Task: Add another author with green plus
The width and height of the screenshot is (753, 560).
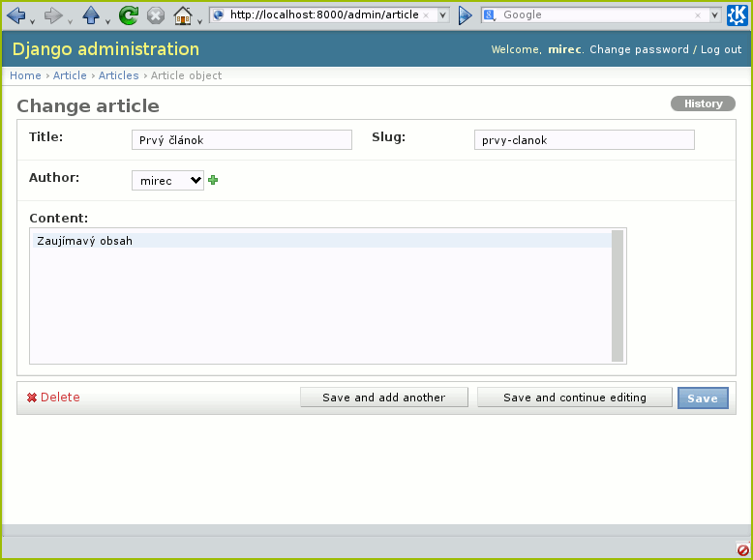Action: [213, 180]
